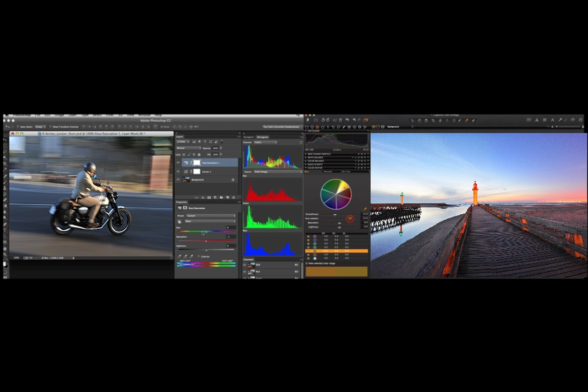
Task: Click the fx layer style icon
Action: [x=203, y=197]
